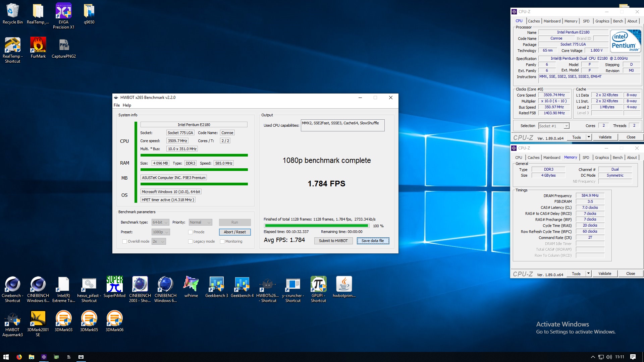Click Validate in upper CPU-Z window
644x362 pixels.
pyautogui.click(x=605, y=137)
